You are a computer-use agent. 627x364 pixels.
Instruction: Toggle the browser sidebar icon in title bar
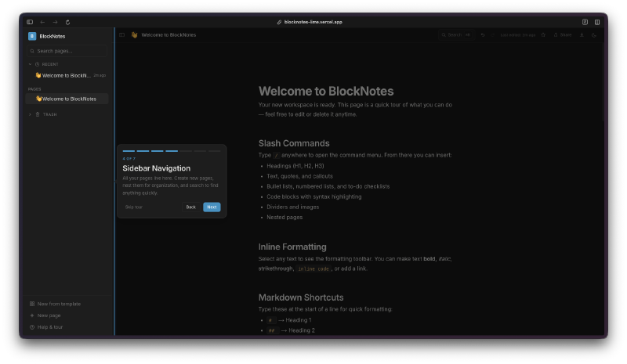pyautogui.click(x=30, y=22)
